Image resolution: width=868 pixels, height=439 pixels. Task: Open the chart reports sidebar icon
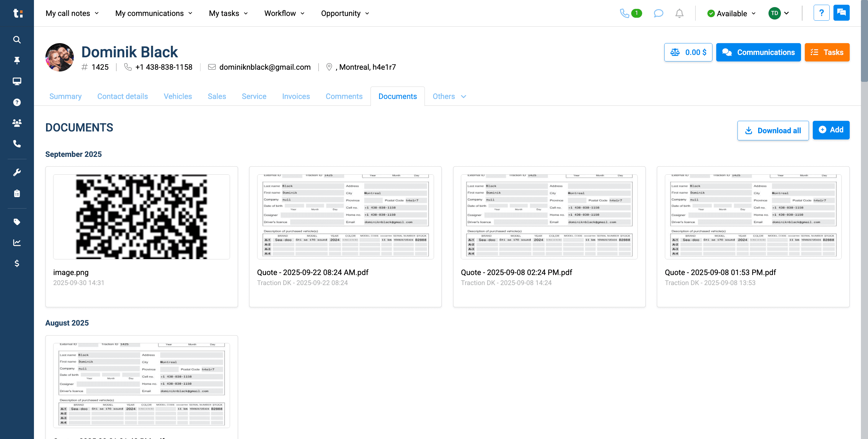click(17, 243)
